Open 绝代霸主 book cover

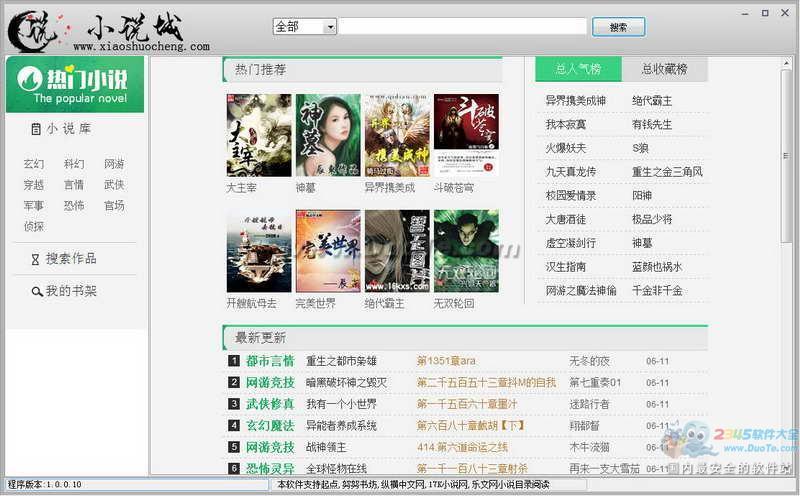[x=397, y=251]
